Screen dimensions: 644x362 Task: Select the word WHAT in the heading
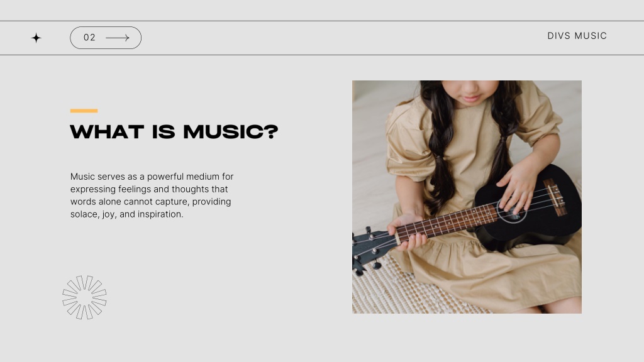point(107,132)
